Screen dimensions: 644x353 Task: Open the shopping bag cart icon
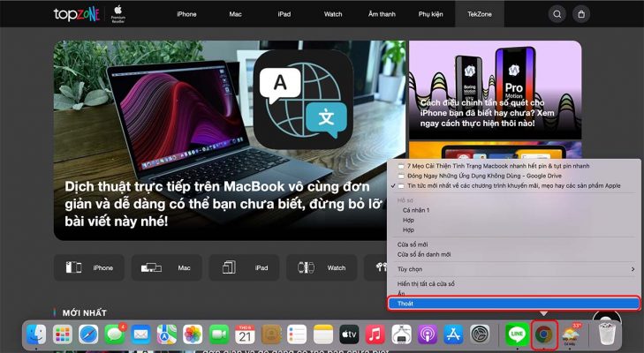[x=580, y=14]
